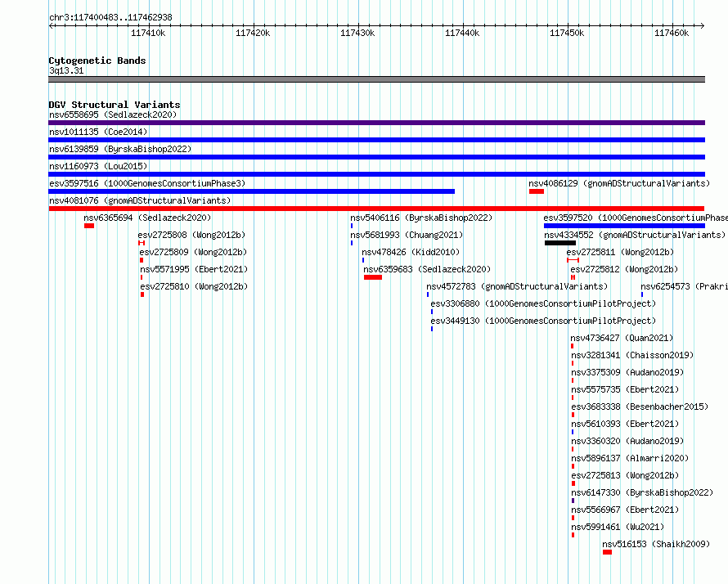This screenshot has height=584, width=728.
Task: Click esv2725809 (Wong2012b) label
Action: pos(193,252)
